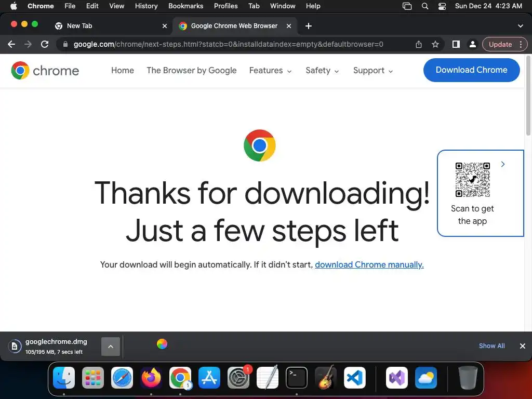Open the Window menu

[283, 6]
